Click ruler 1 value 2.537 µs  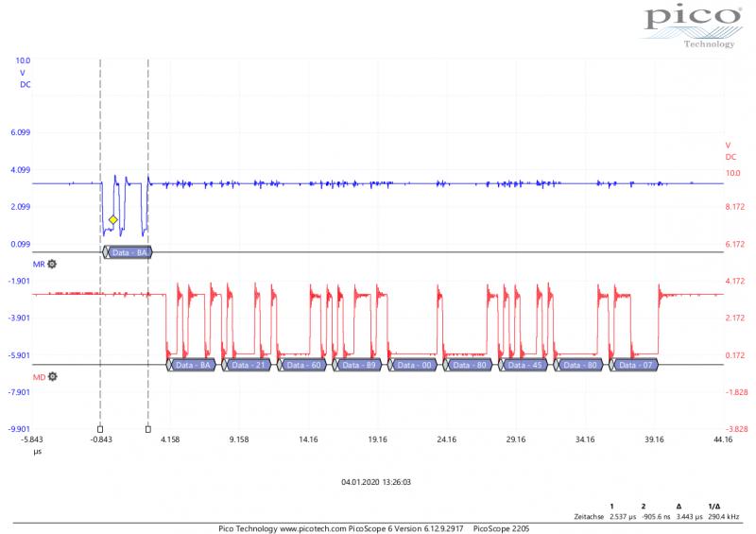[623, 516]
